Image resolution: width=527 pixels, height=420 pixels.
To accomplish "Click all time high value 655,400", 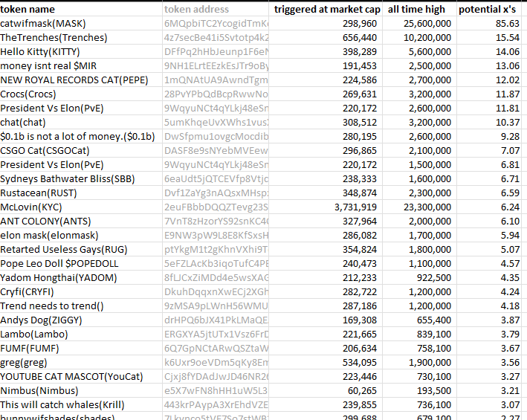I will [x=419, y=320].
